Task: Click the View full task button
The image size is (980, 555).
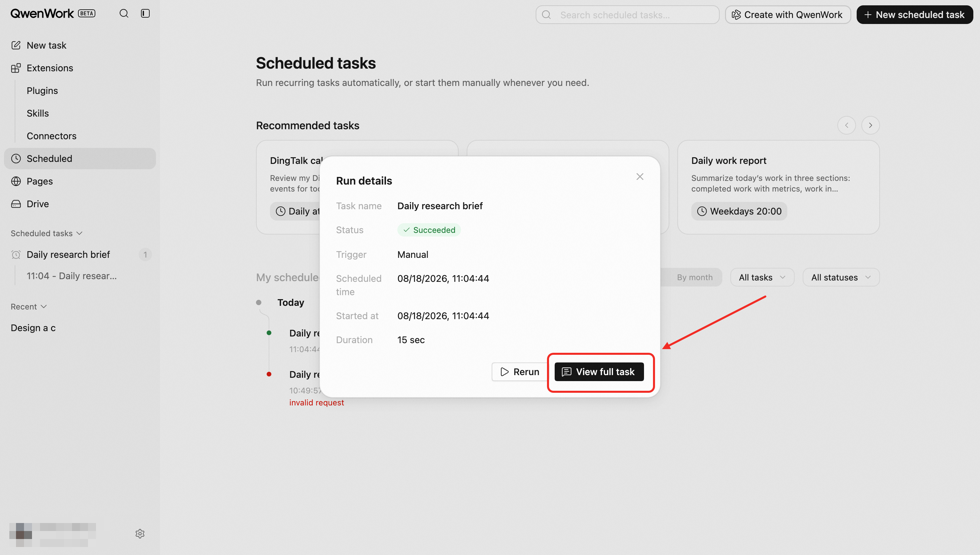Action: click(599, 372)
